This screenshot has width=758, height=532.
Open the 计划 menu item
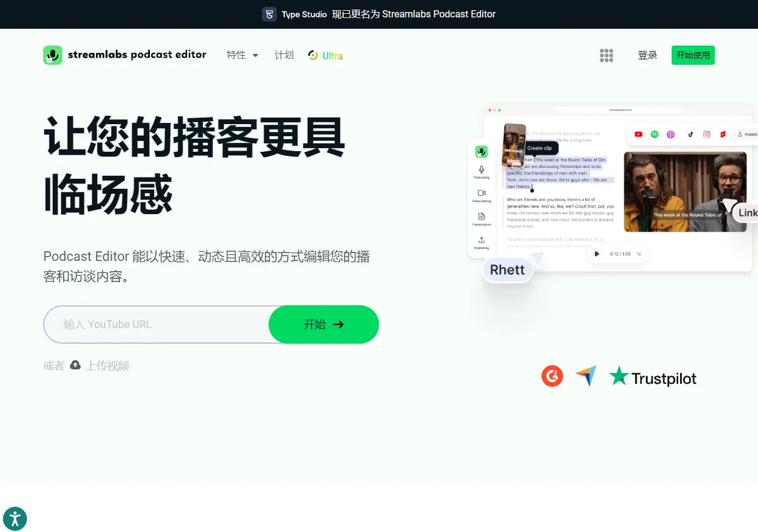click(x=284, y=55)
